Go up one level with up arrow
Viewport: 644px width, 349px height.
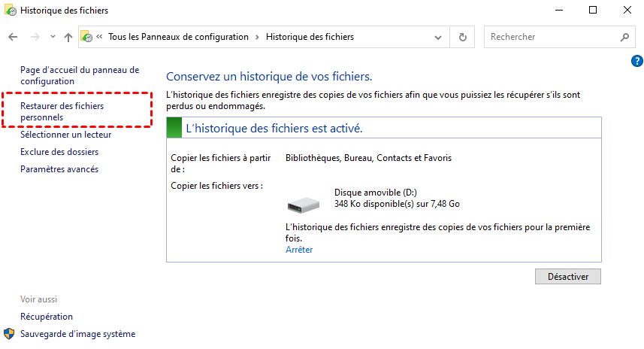(68, 37)
